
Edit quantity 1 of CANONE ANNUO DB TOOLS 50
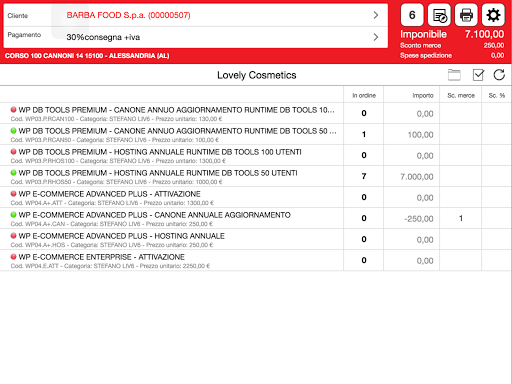(364, 134)
